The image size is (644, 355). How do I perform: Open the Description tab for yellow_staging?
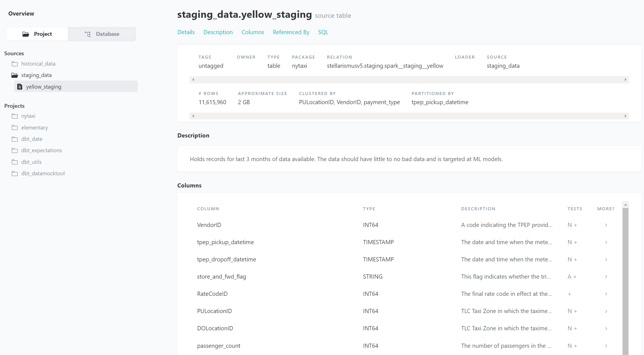click(x=217, y=31)
